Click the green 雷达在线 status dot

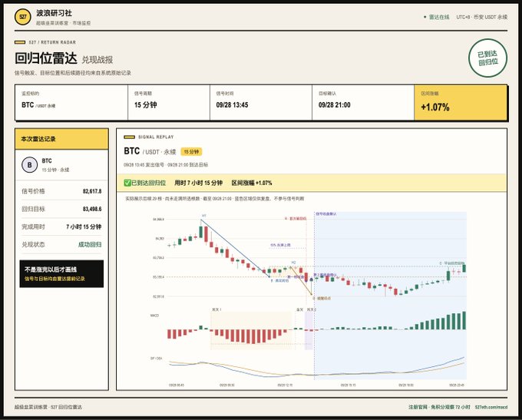[425, 17]
